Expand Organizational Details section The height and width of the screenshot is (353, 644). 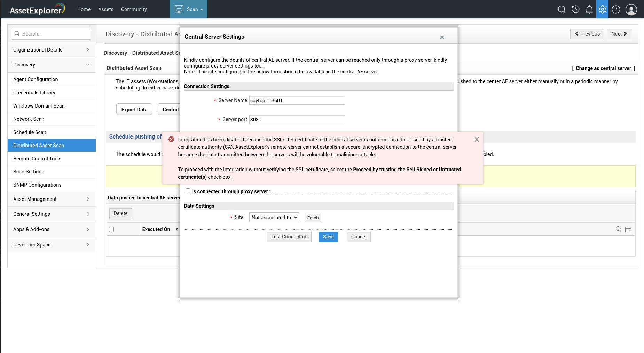[x=52, y=50]
